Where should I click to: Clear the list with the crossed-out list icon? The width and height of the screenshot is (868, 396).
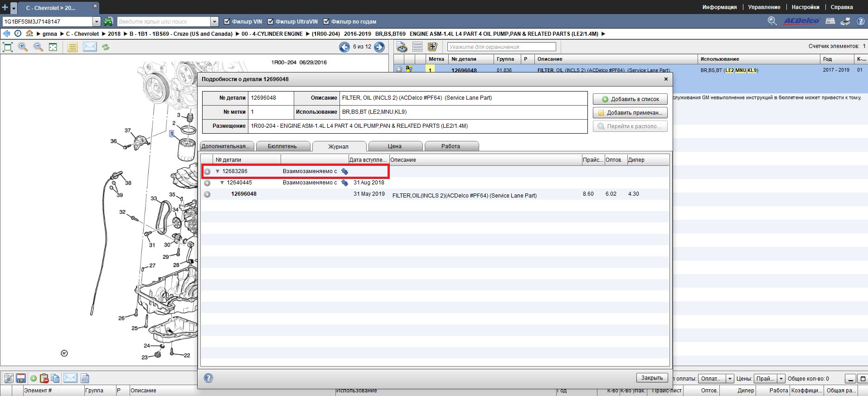(9, 378)
